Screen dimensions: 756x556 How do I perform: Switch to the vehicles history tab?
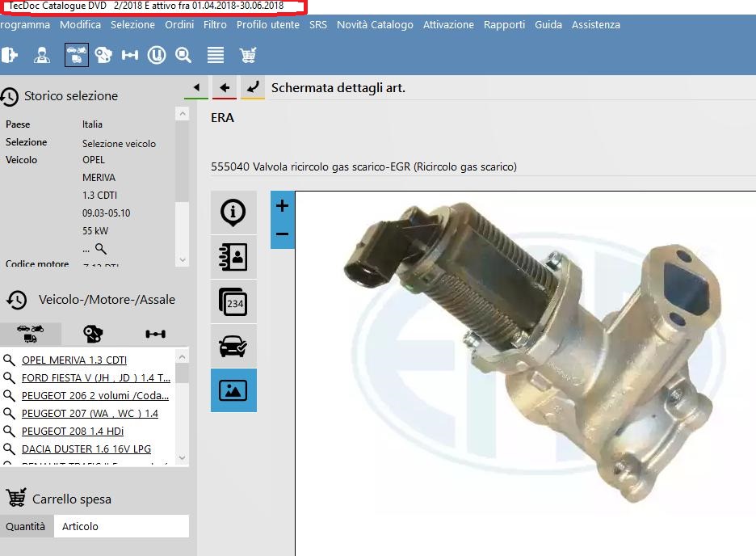pyautogui.click(x=31, y=333)
